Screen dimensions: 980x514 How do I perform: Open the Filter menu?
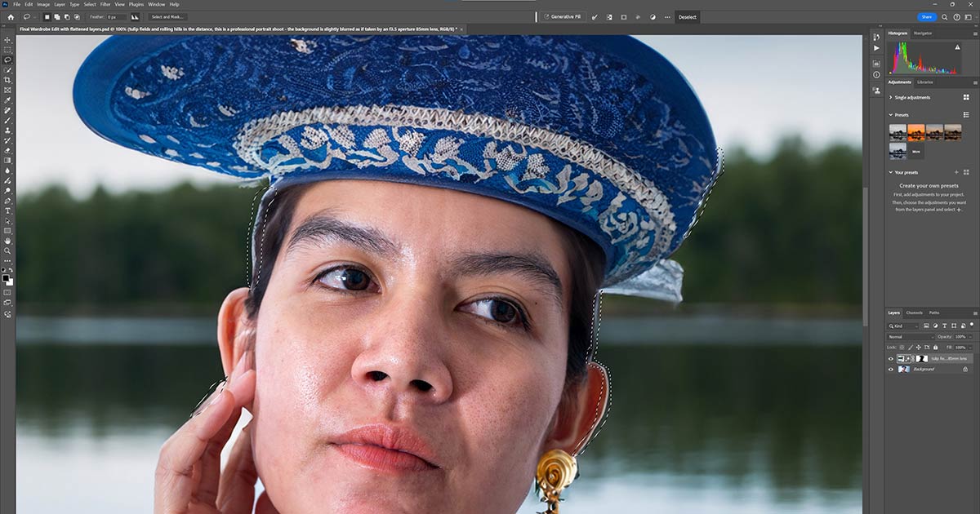click(105, 4)
